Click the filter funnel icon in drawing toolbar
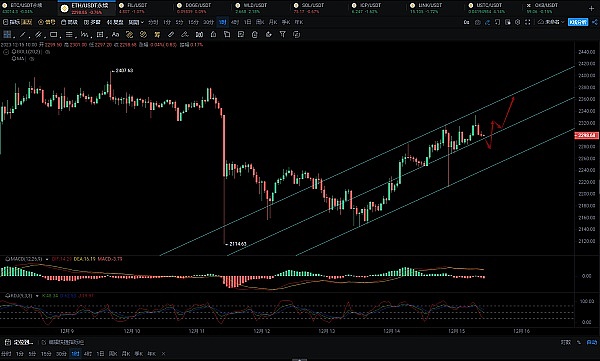This screenshot has width=600, height=361. [x=282, y=35]
